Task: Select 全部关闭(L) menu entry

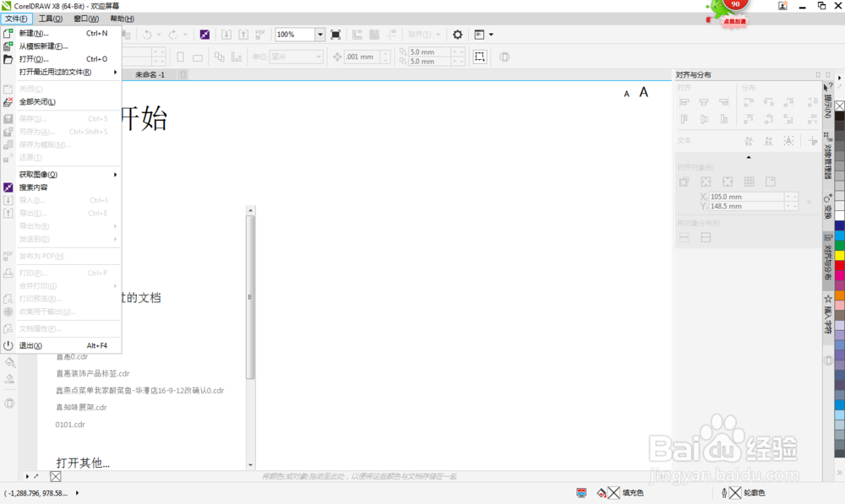Action: pos(61,102)
